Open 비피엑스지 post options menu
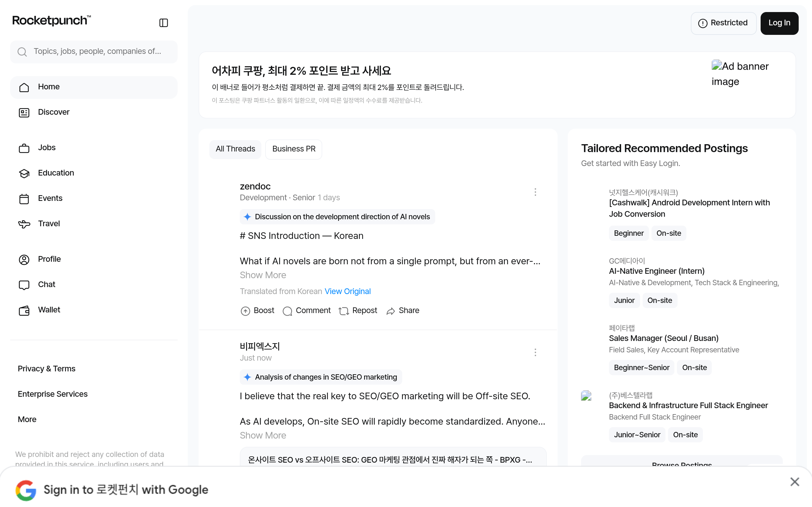Viewport: 812px width, 507px height. (535, 352)
